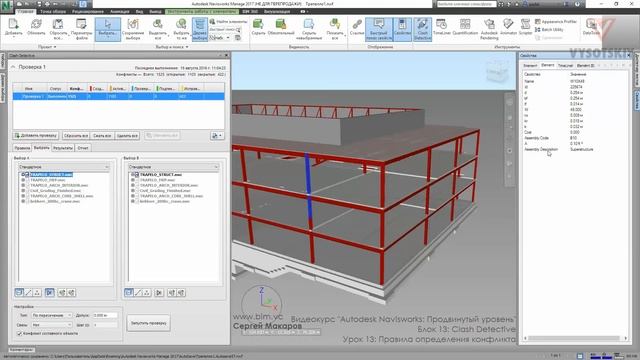Screen dimensions: 640x360
Task: Open the Анимация ribbon tab
Action: [120, 11]
